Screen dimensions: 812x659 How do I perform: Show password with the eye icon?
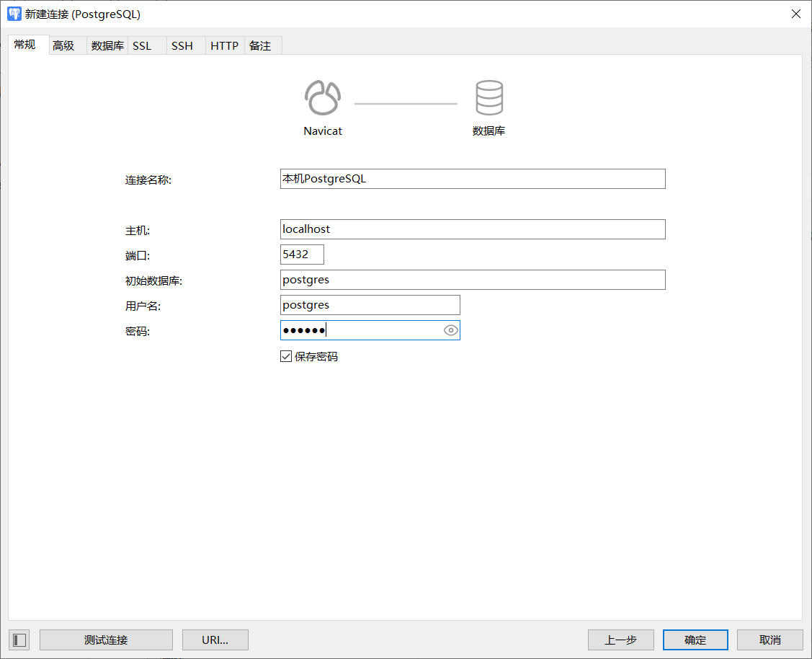451,330
